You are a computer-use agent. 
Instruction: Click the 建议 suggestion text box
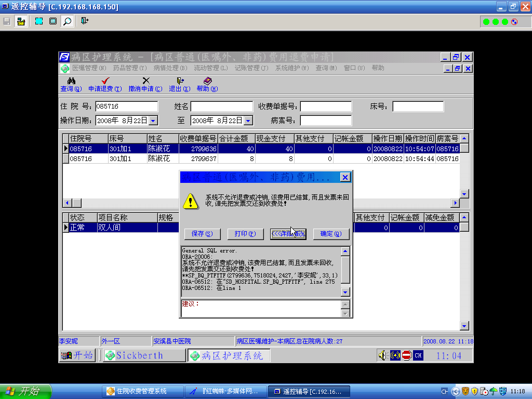[261, 308]
